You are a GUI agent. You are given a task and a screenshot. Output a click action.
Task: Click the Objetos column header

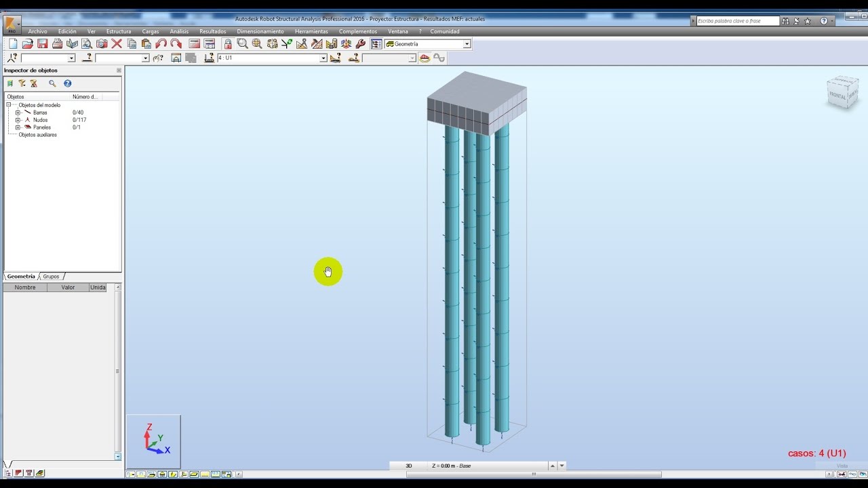tap(37, 97)
